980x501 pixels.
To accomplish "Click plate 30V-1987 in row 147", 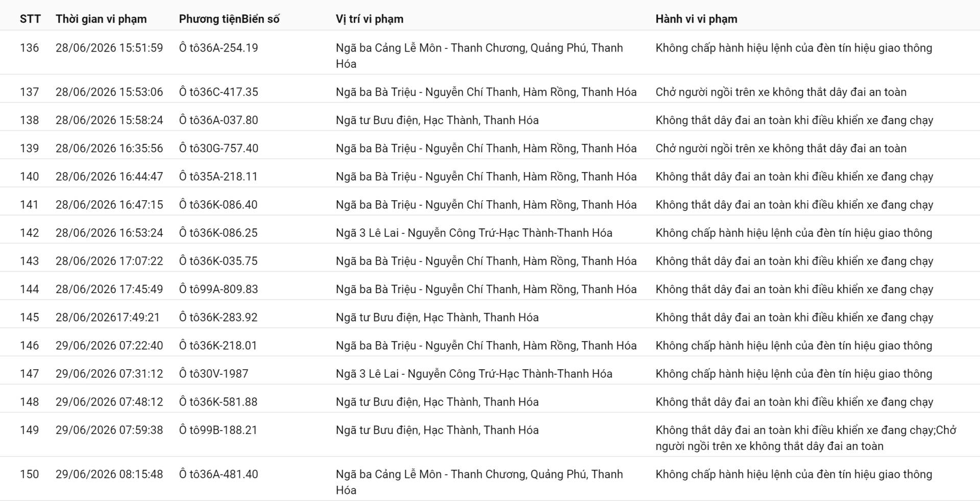I will pos(213,374).
